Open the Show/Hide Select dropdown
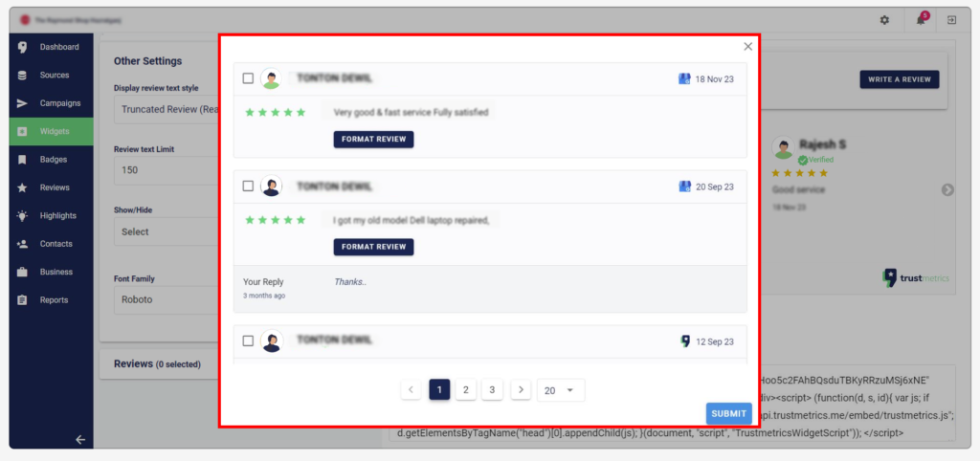 point(167,231)
